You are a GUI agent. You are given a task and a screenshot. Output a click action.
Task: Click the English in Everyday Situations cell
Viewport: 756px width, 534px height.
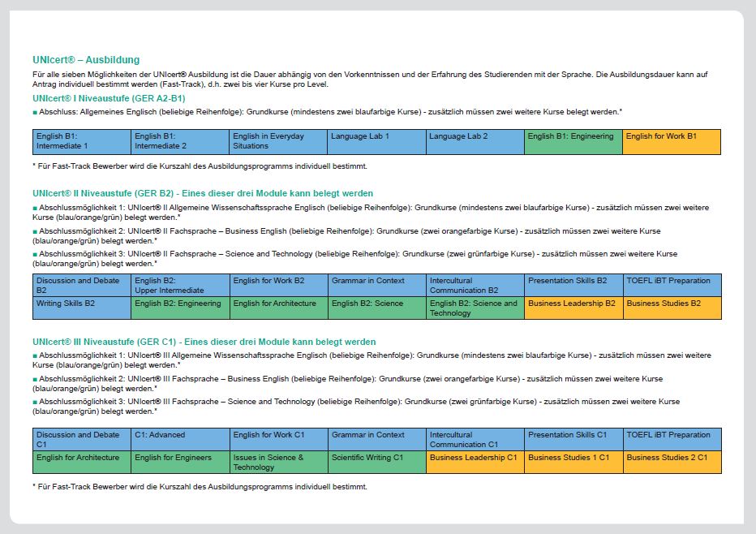click(278, 141)
